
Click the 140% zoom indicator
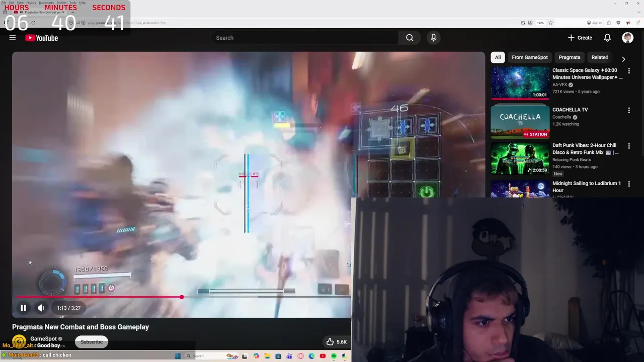540,23
